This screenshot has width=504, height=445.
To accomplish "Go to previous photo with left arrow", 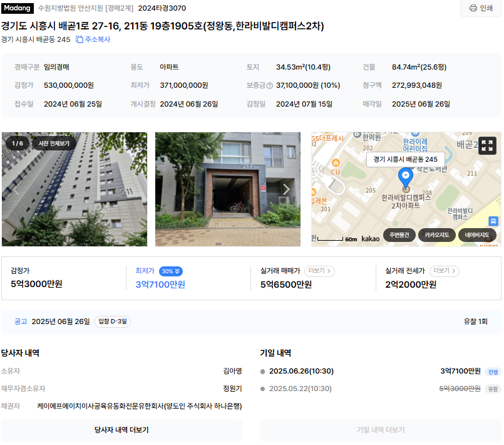I will 16,190.
